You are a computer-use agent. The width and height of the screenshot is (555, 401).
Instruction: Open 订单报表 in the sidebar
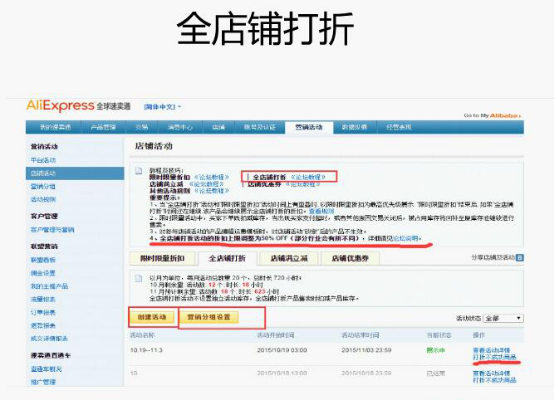pos(43,312)
